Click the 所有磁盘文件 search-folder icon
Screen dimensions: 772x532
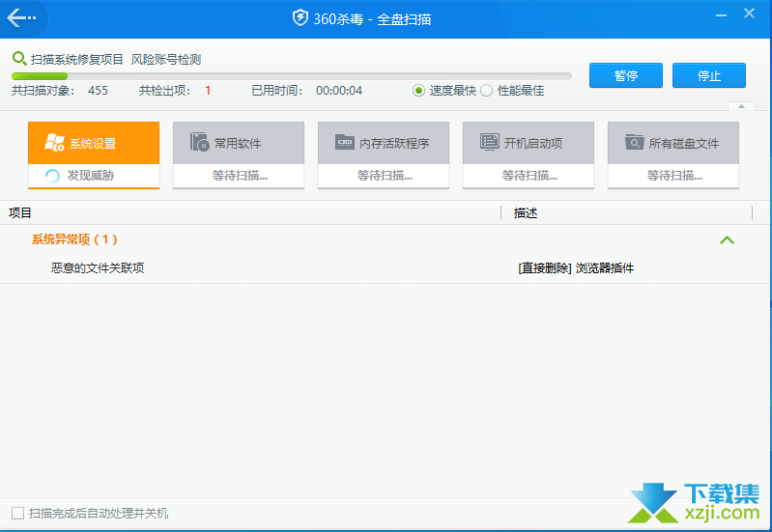[x=634, y=142]
